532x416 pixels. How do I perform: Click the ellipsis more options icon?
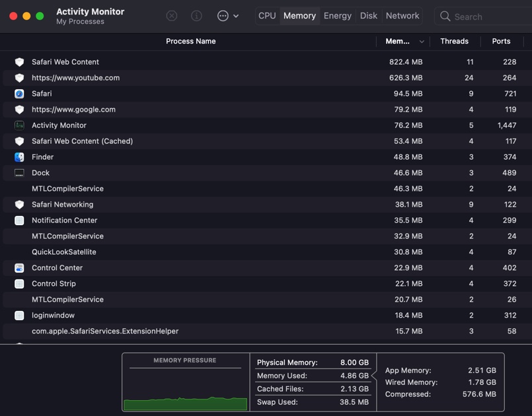(223, 16)
